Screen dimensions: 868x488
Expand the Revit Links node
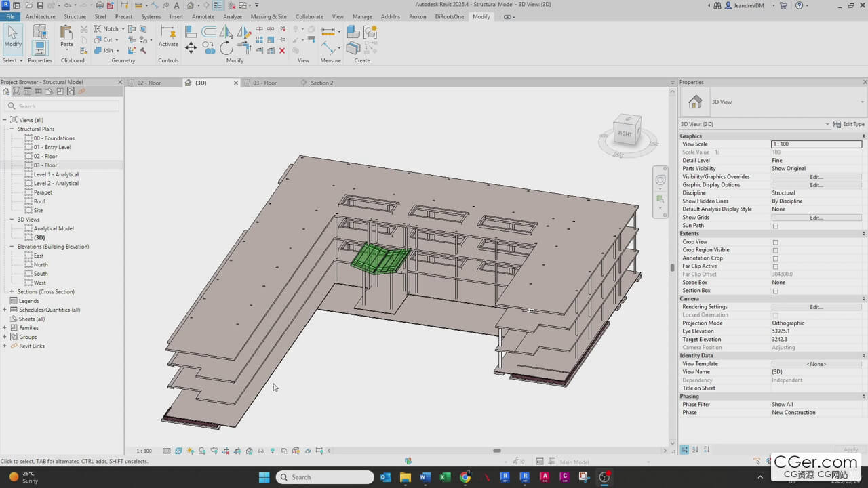click(x=5, y=346)
